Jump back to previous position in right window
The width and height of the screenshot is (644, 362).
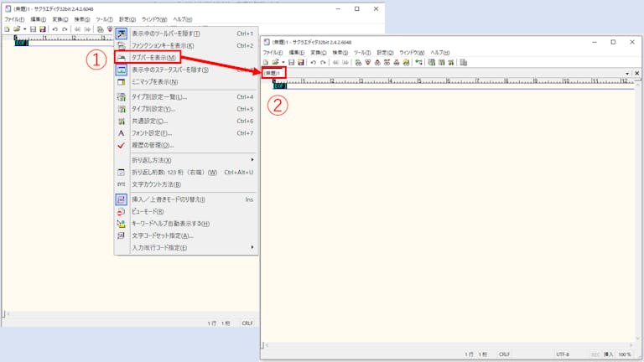pos(335,62)
